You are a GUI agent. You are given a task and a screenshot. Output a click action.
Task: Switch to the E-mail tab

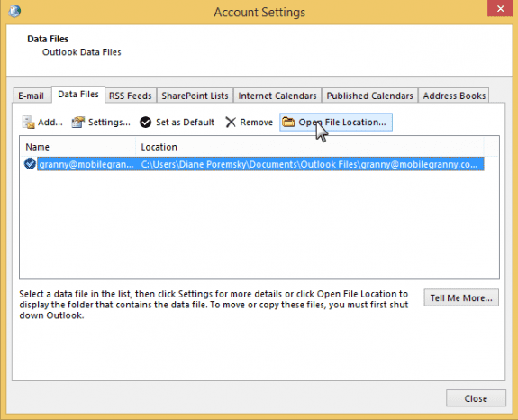click(31, 96)
